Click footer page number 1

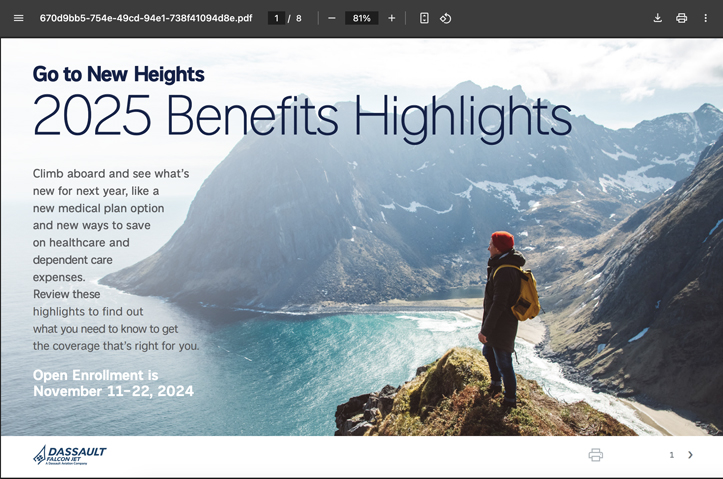672,455
